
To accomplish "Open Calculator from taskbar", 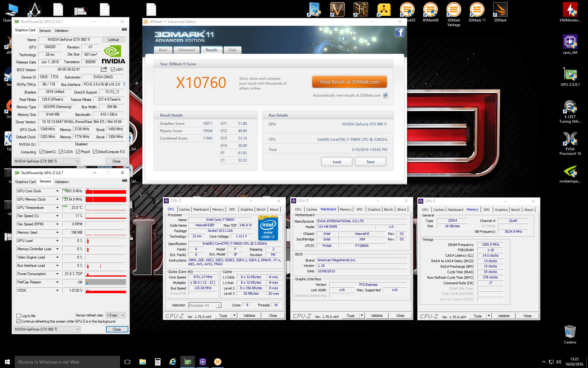I will point(157,362).
